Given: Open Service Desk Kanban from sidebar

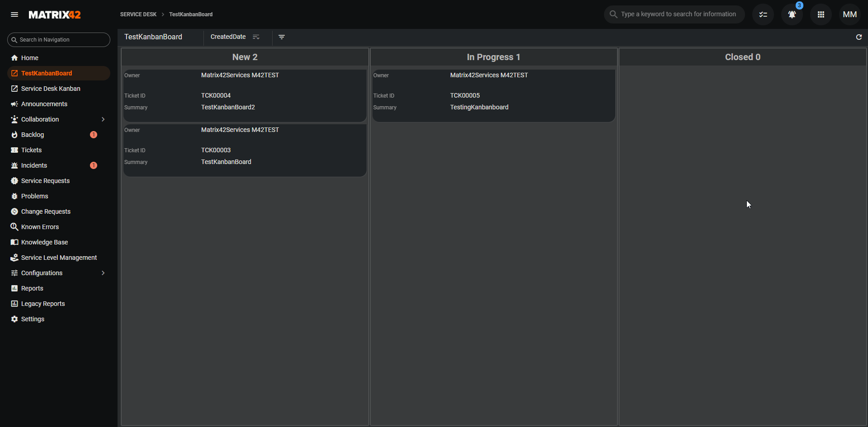Looking at the screenshot, I should point(51,89).
